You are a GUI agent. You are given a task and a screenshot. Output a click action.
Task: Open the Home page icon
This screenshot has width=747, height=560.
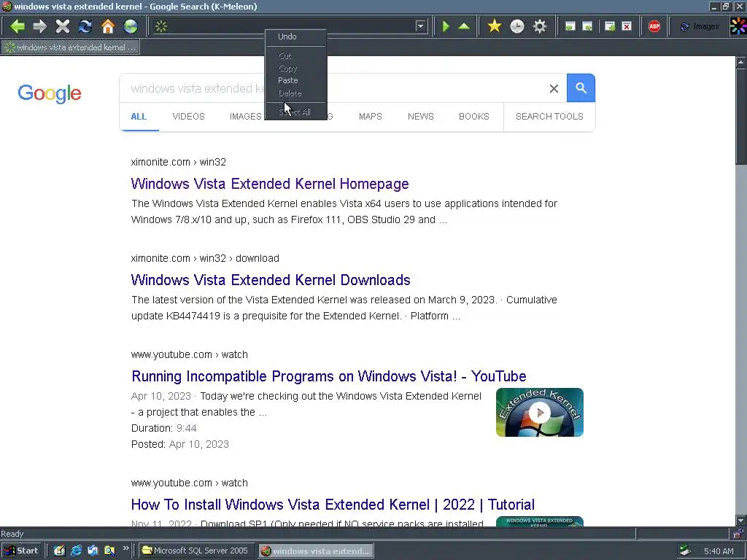click(108, 26)
